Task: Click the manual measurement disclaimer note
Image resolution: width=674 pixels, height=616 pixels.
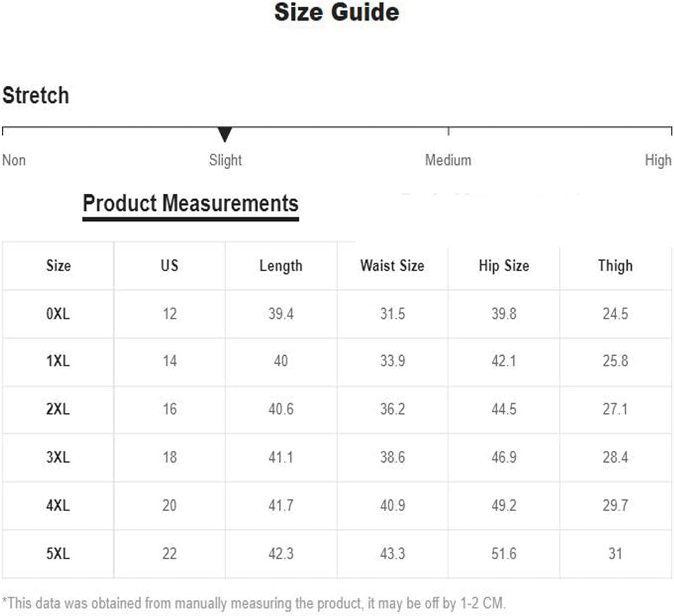Action: pyautogui.click(x=254, y=603)
